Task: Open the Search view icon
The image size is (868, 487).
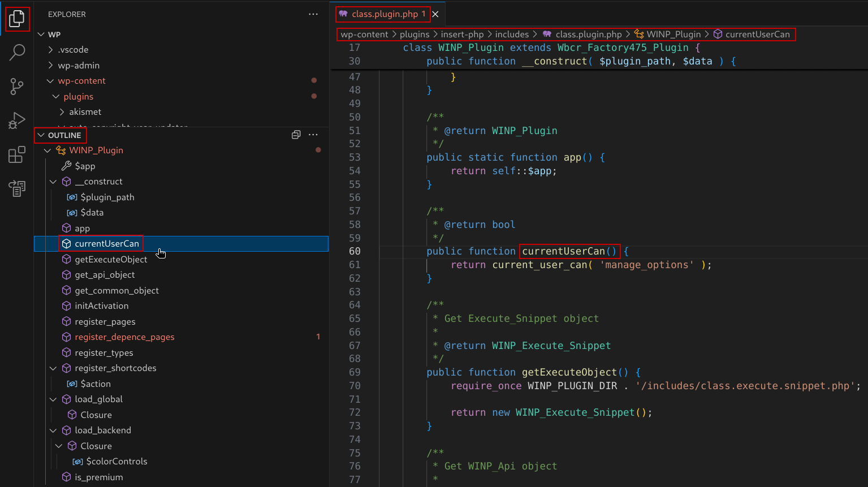Action: point(17,53)
